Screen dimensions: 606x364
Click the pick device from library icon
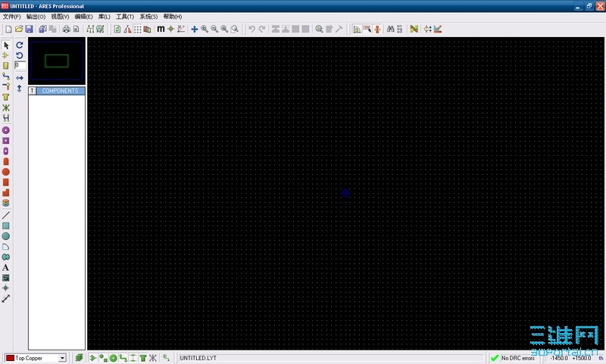319,29
